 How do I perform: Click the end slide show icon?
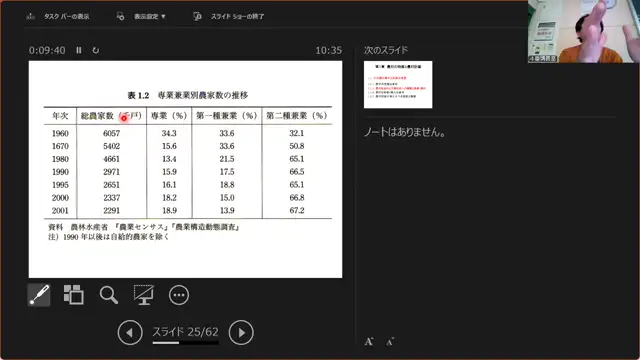[197, 16]
